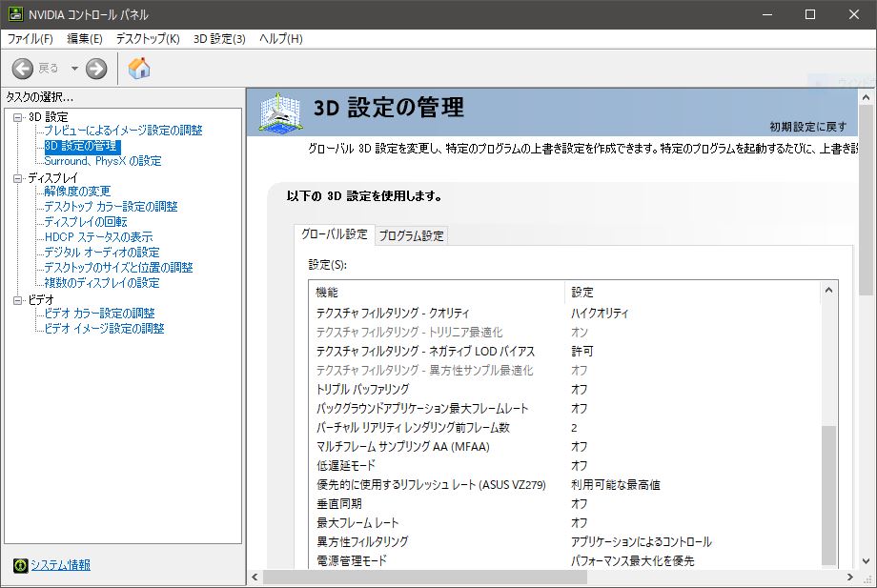Collapse the ビデオ tree node
This screenshot has height=588, width=877.
(x=18, y=300)
